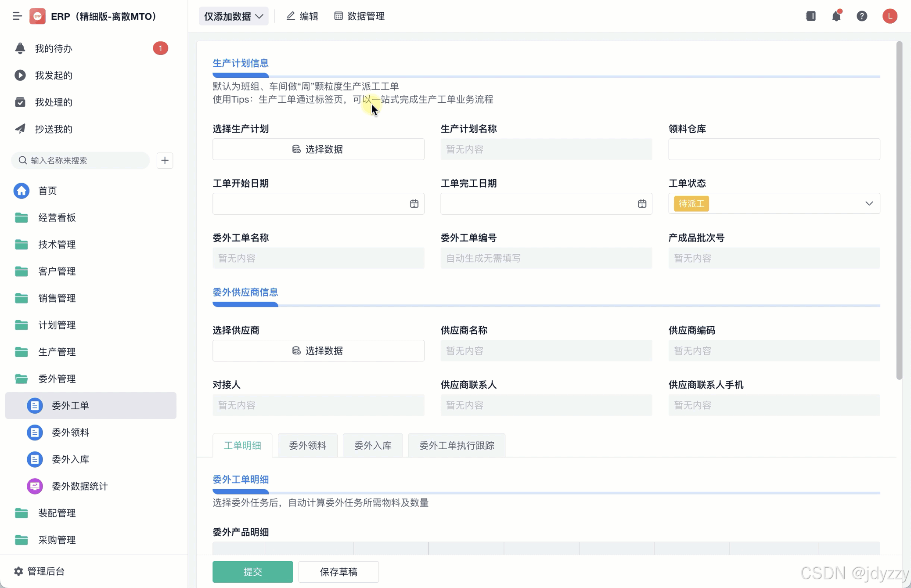Click the 领料仓库 input field
This screenshot has width=911, height=588.
coord(774,149)
